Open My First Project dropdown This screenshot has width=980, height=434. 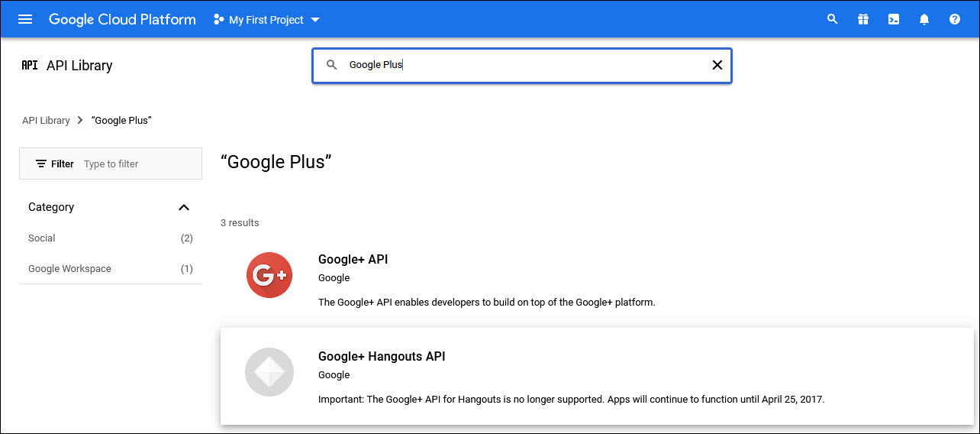point(266,20)
